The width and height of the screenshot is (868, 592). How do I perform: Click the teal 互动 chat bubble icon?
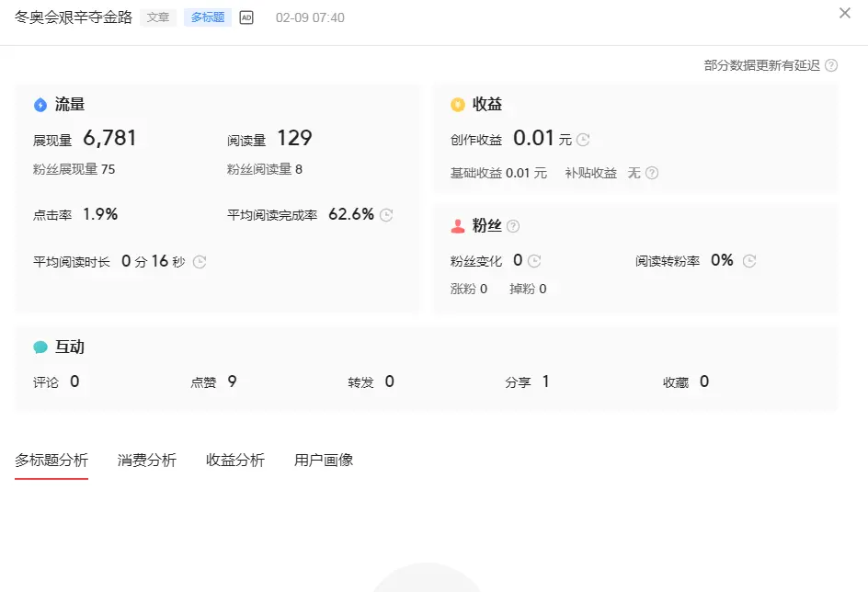(x=40, y=347)
